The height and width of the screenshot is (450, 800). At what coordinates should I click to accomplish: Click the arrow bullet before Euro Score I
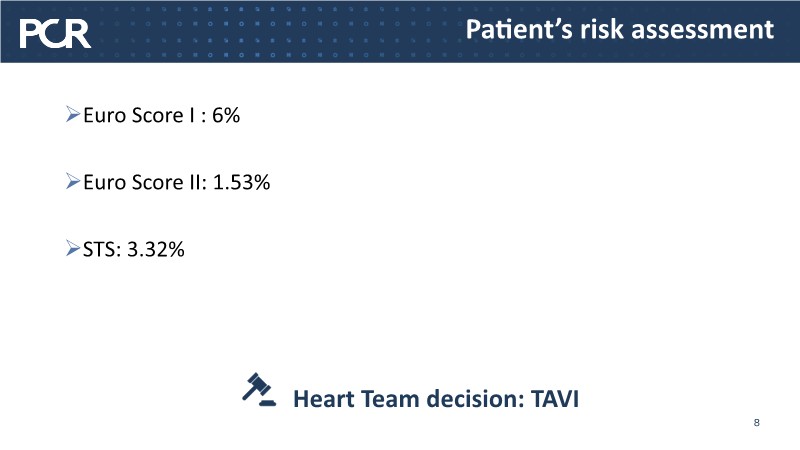tap(72, 116)
